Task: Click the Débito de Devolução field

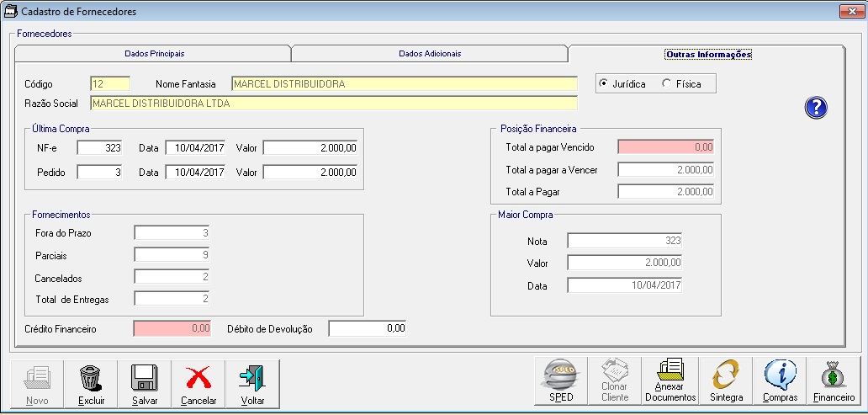Action: pyautogui.click(x=368, y=328)
